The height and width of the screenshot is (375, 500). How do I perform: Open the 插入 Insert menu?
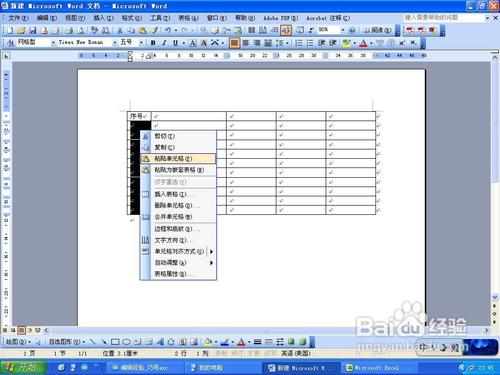103,18
